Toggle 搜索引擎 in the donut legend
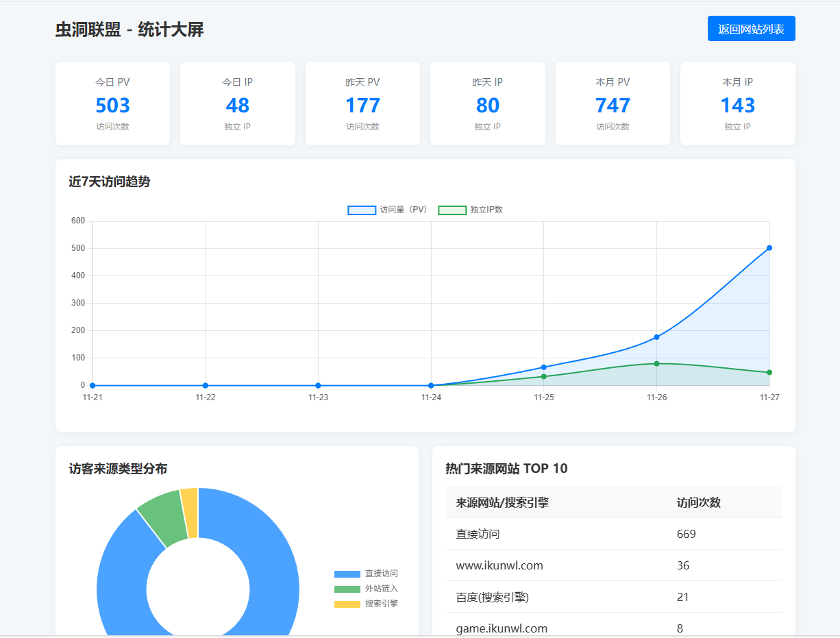 coord(365,604)
